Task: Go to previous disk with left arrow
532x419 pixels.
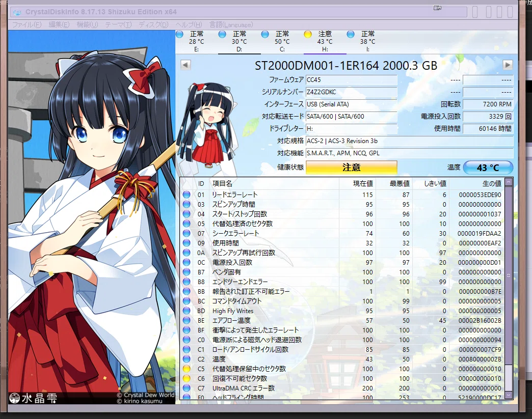Action: coord(185,65)
